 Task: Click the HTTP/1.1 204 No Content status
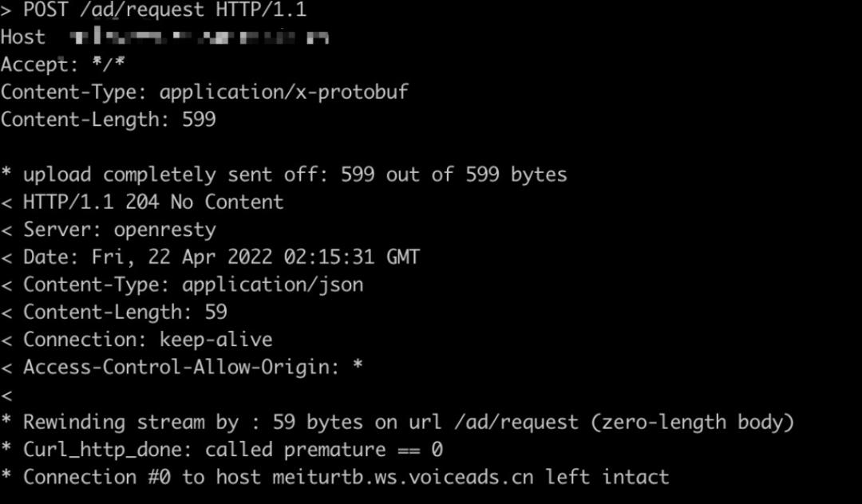[x=152, y=202]
